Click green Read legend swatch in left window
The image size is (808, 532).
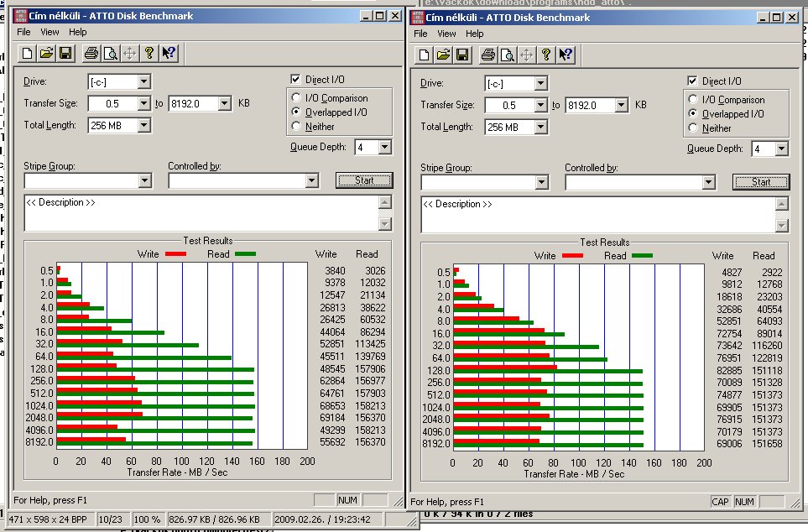coord(245,253)
